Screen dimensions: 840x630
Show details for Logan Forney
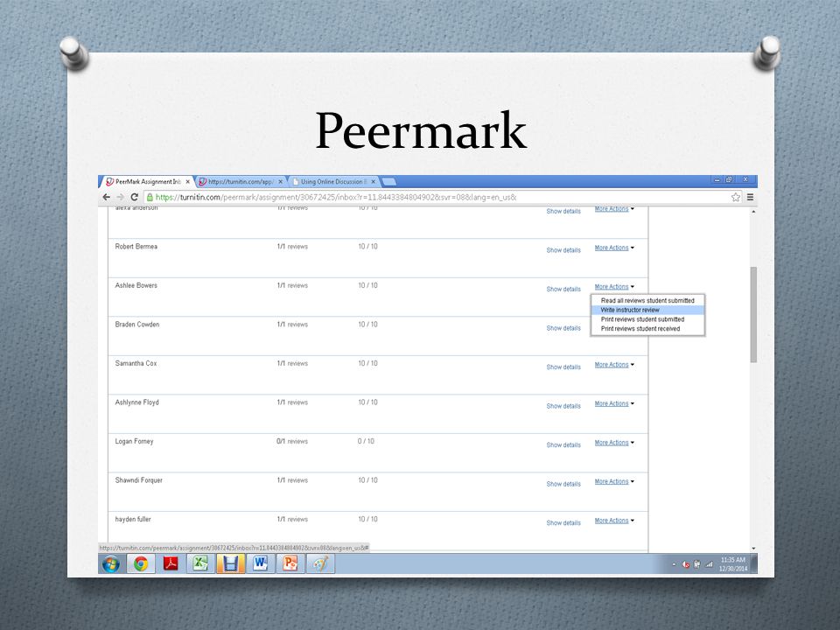563,445
